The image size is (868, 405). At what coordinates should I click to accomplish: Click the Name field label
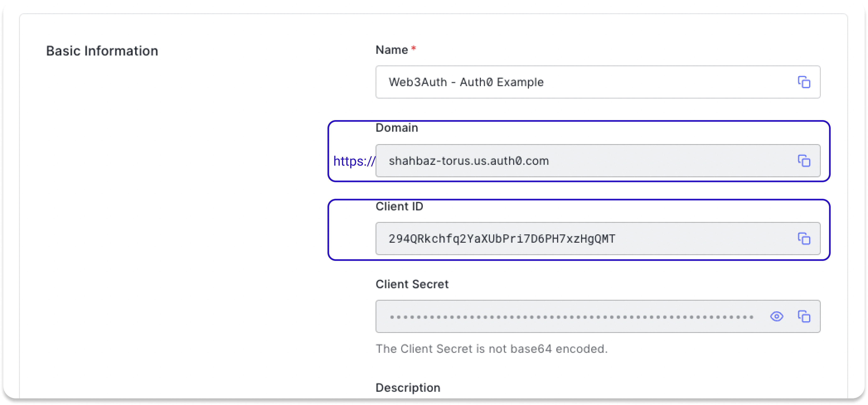click(x=392, y=50)
